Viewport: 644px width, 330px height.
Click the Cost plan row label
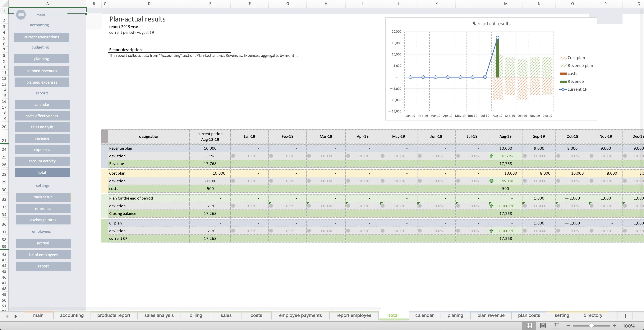tap(117, 173)
